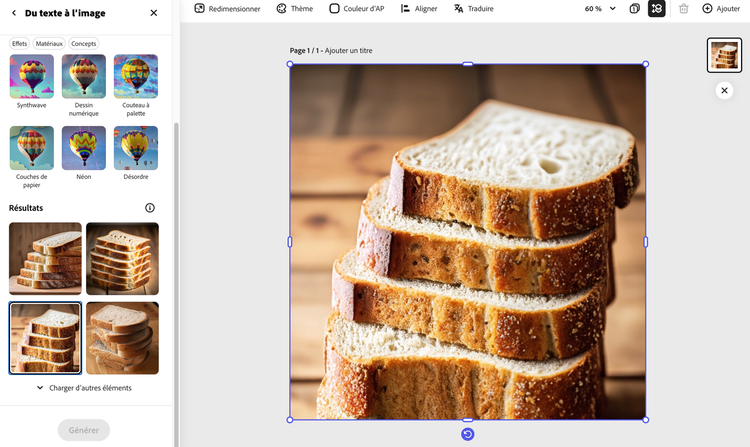
Task: Click the page count icon
Action: point(634,9)
